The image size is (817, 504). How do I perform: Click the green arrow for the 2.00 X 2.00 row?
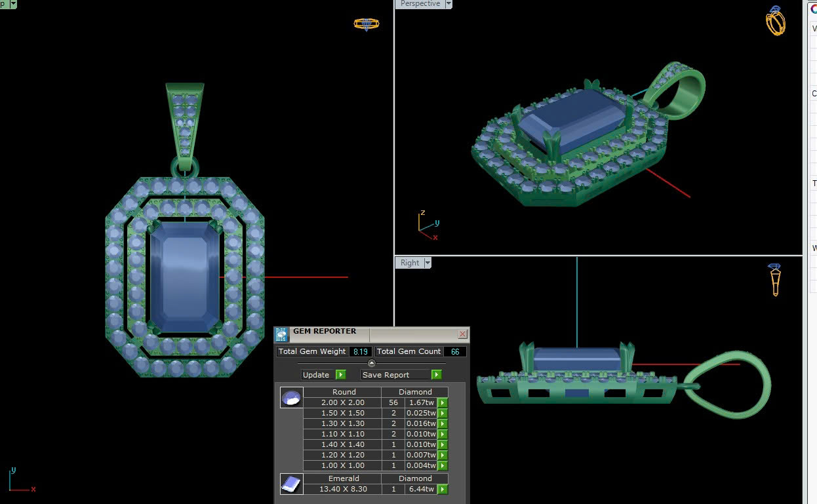[x=443, y=403]
